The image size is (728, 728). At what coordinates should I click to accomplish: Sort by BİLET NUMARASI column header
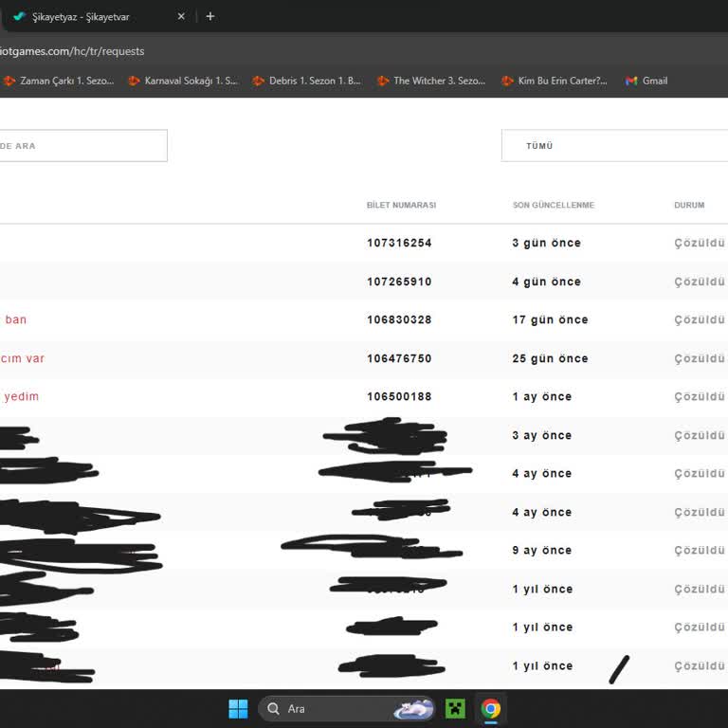pos(401,205)
